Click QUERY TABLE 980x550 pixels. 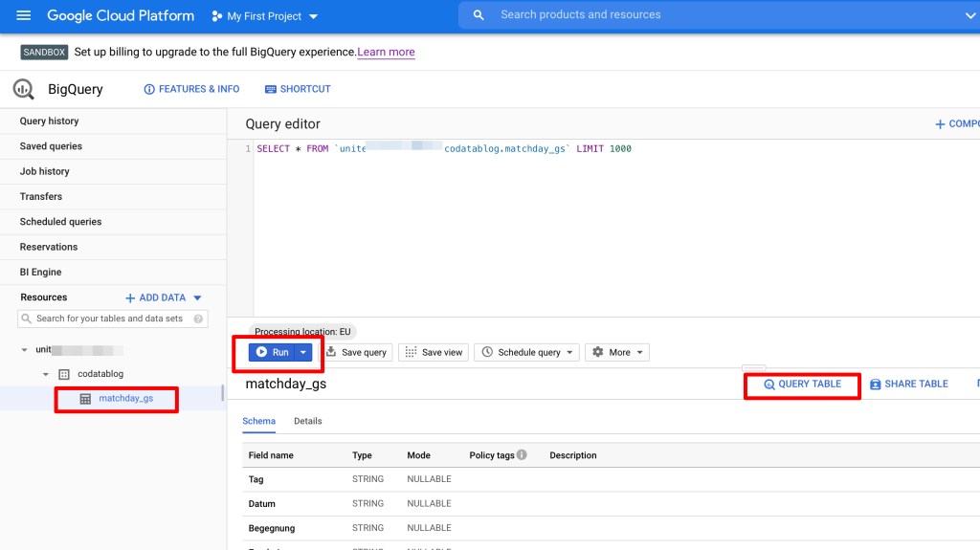pyautogui.click(x=802, y=385)
